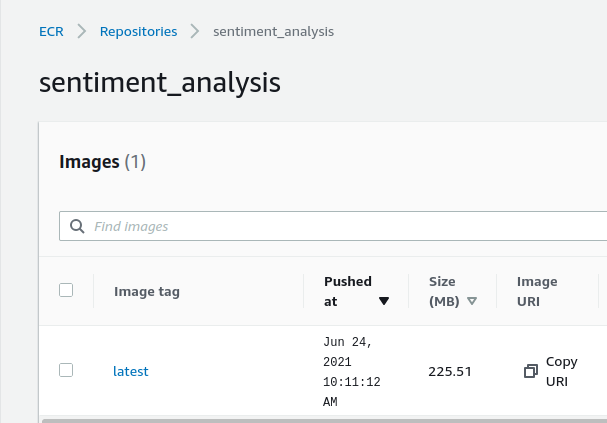Click the Images (1) heading
Screen dimensions: 607x423
click(x=102, y=162)
